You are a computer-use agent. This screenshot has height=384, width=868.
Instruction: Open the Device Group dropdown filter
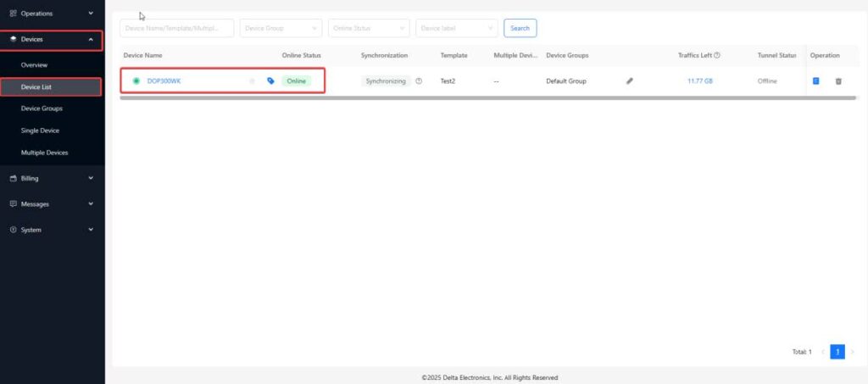point(281,28)
